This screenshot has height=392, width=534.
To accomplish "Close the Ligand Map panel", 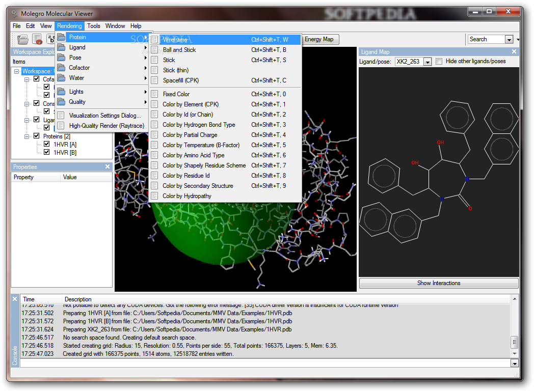I will click(x=514, y=52).
